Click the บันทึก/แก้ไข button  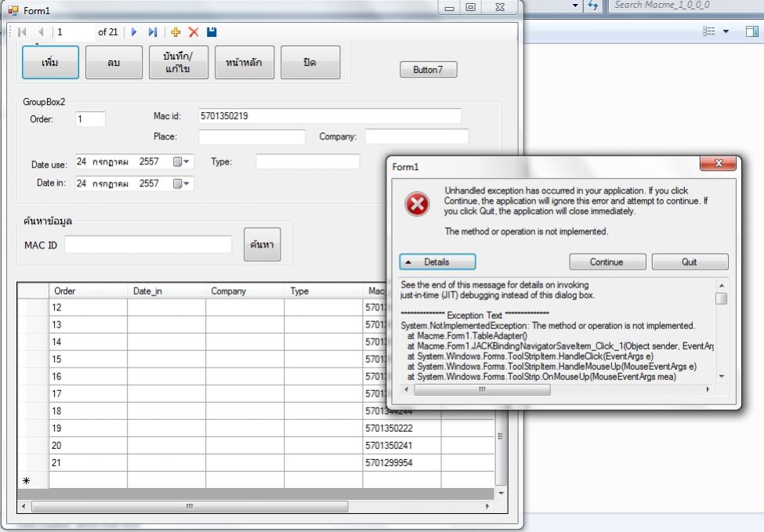[x=179, y=63]
